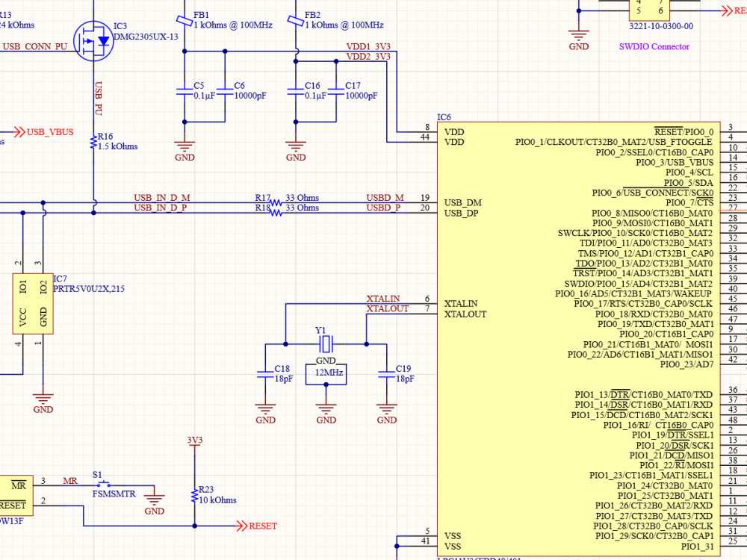Screen dimensions: 747x560
Task: Click the DMG2305UX-13 part label
Action: (146, 36)
